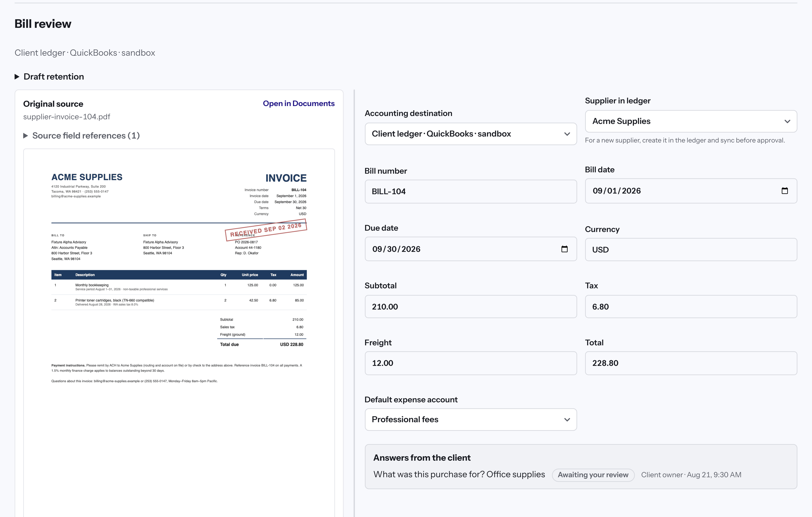This screenshot has width=812, height=517.
Task: Click the 'Total due USD 228.80' on invoice
Action: [262, 344]
